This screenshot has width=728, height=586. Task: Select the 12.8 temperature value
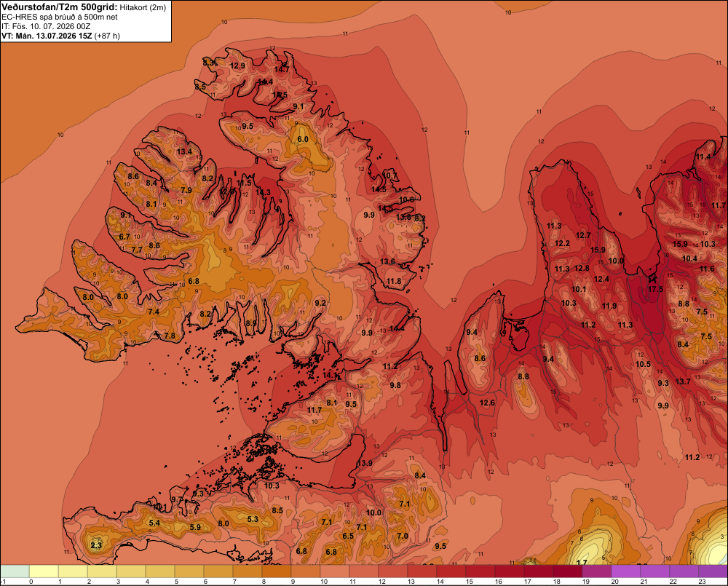pos(582,268)
